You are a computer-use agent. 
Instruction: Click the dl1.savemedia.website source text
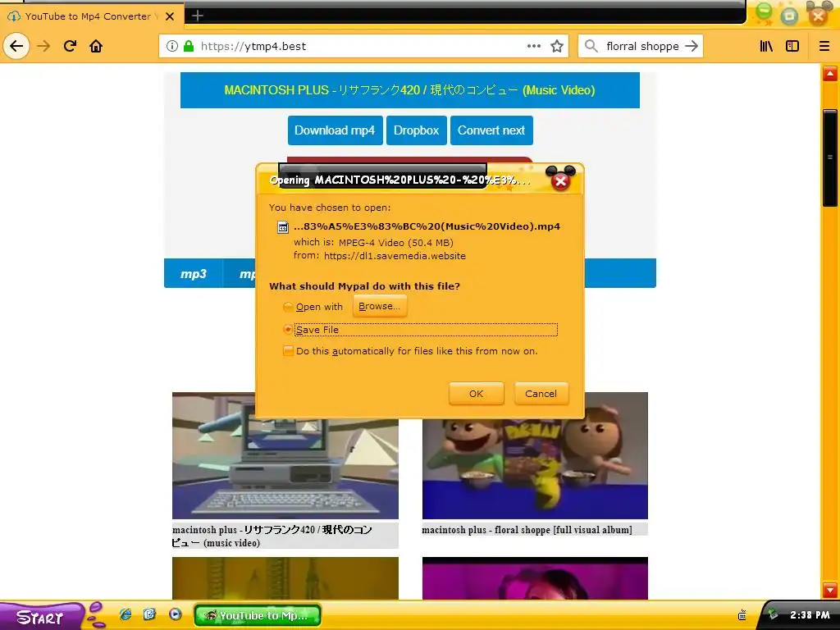pos(395,256)
